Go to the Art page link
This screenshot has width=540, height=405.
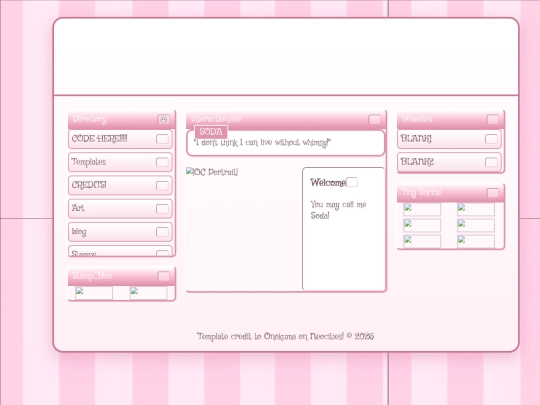tap(120, 209)
